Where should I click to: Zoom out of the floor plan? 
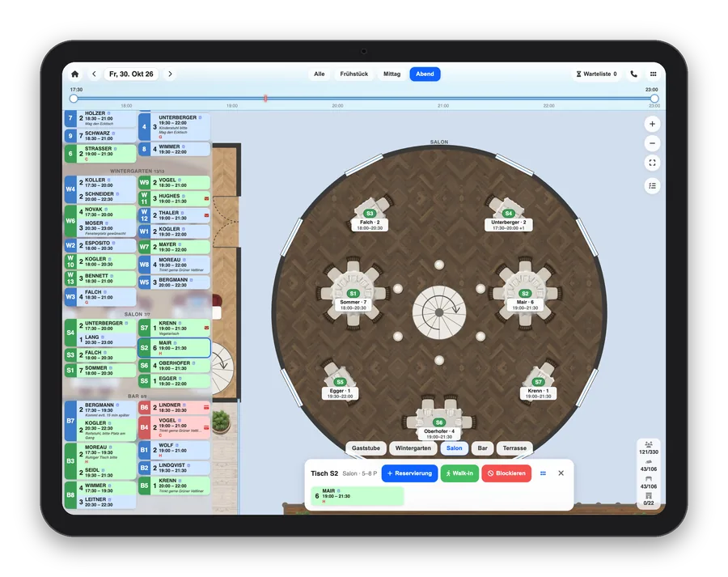click(652, 143)
